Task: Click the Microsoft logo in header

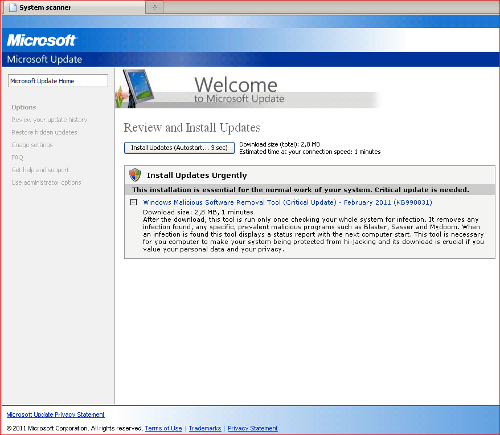Action: 42,40
